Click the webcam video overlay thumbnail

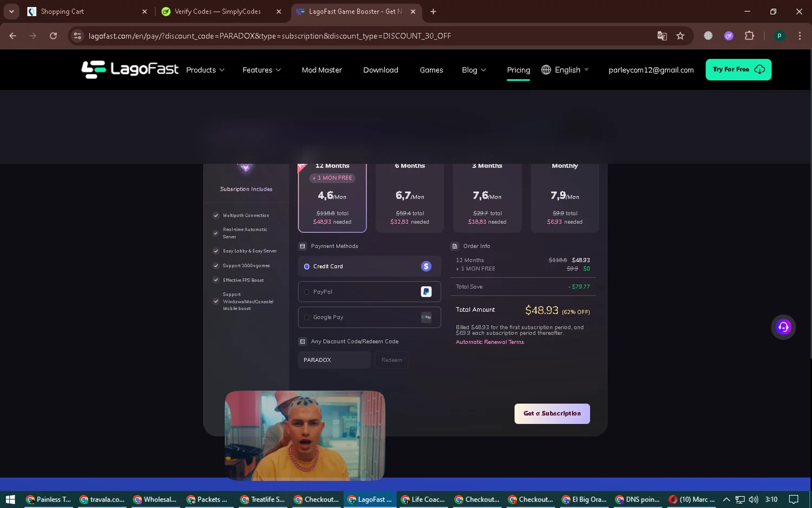(305, 436)
